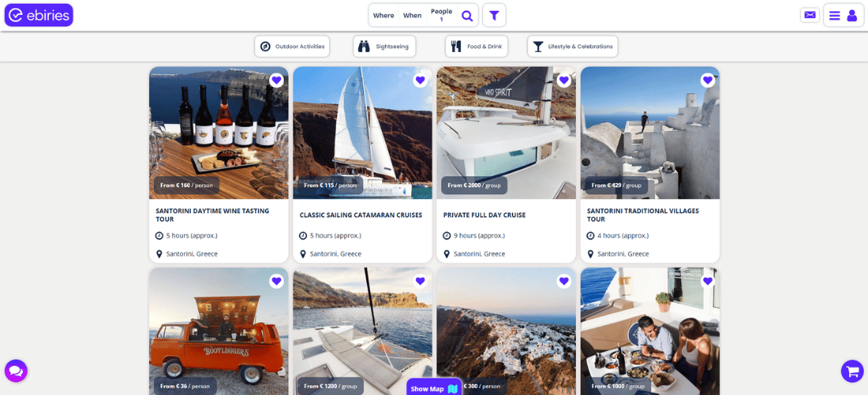Click location pin on Catamaran Cruises card
Screen dimensions: 868x395
click(x=303, y=254)
